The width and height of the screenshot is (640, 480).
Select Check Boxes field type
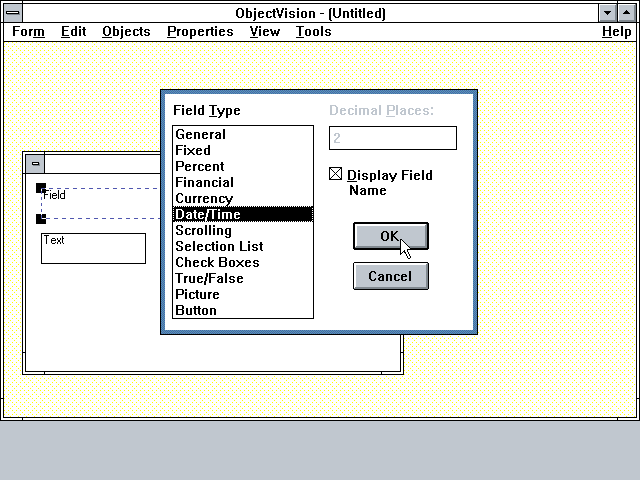point(243,262)
